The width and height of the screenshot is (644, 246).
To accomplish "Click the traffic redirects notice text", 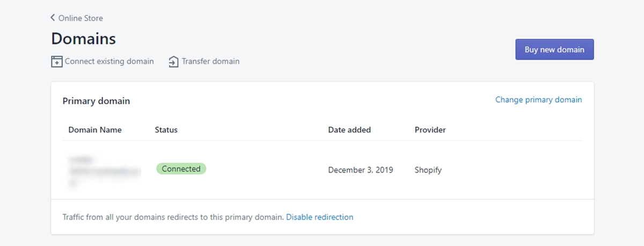I will click(173, 217).
